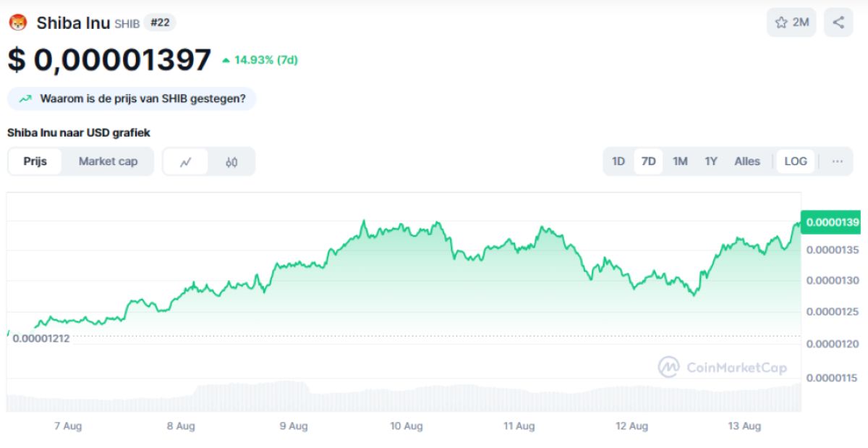The height and width of the screenshot is (448, 868).
Task: Click the 7 Aug date label
Action: [68, 426]
